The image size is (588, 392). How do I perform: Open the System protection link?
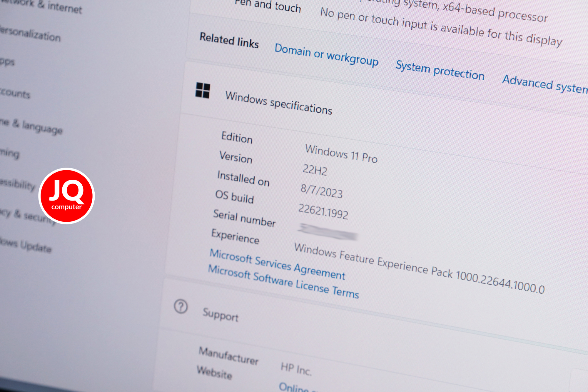[x=440, y=70]
